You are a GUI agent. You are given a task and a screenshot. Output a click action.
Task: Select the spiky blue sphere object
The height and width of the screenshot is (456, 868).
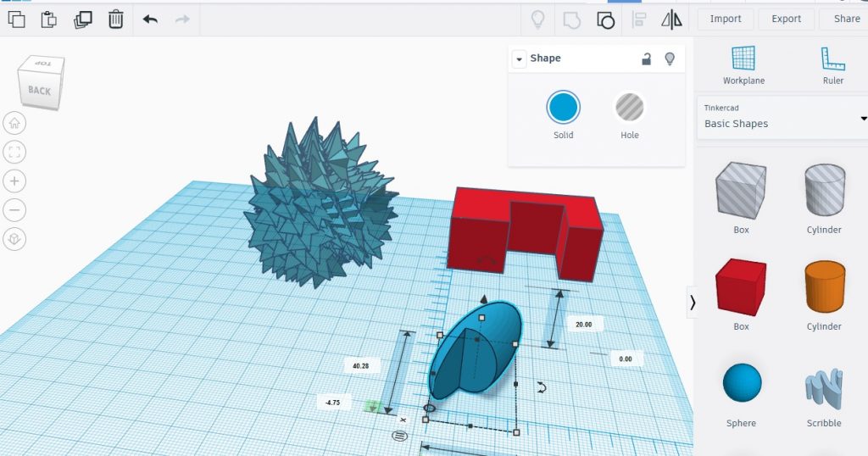[x=320, y=205]
